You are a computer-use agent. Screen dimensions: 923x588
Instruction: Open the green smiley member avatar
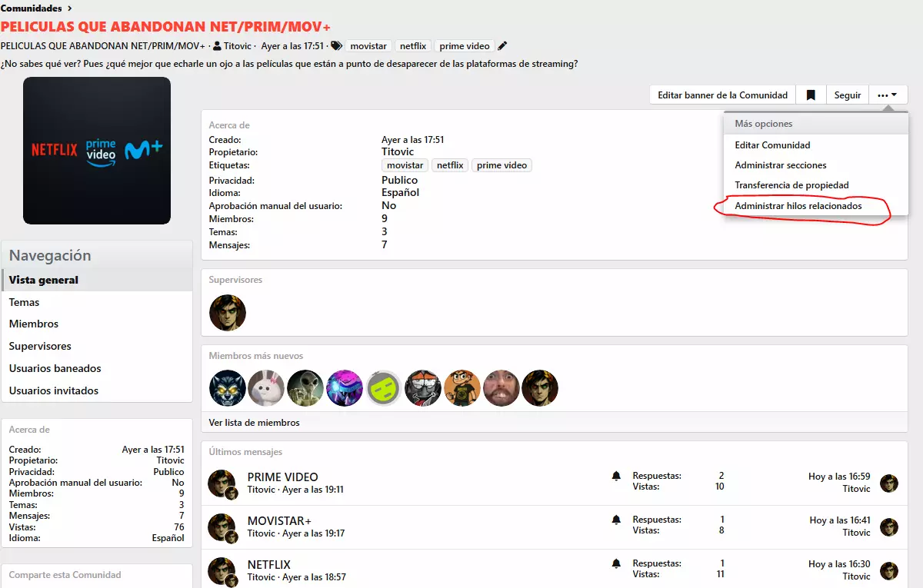click(384, 388)
